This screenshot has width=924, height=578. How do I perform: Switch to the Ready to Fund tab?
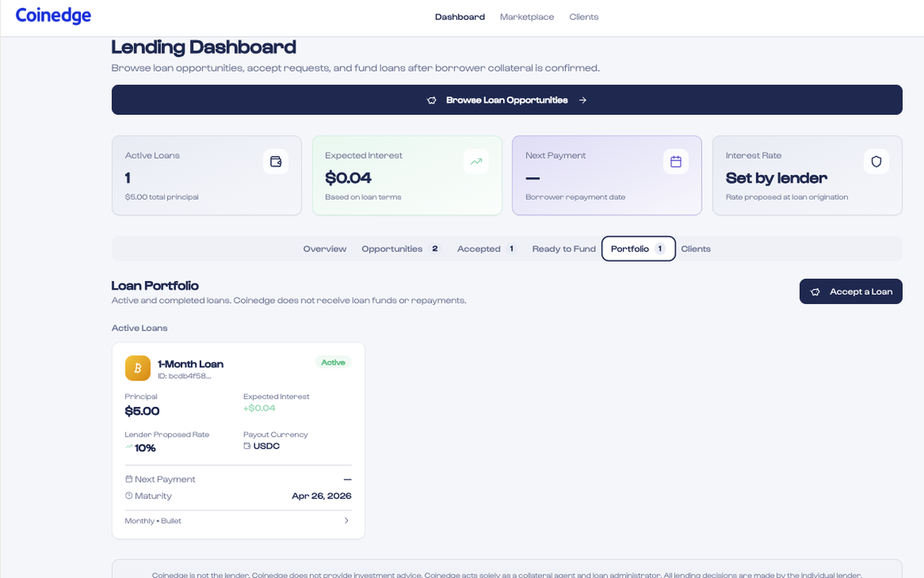click(x=564, y=249)
